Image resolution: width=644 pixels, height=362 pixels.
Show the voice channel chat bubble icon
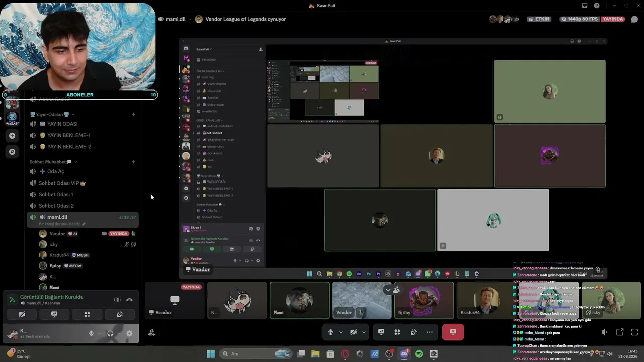(634, 19)
